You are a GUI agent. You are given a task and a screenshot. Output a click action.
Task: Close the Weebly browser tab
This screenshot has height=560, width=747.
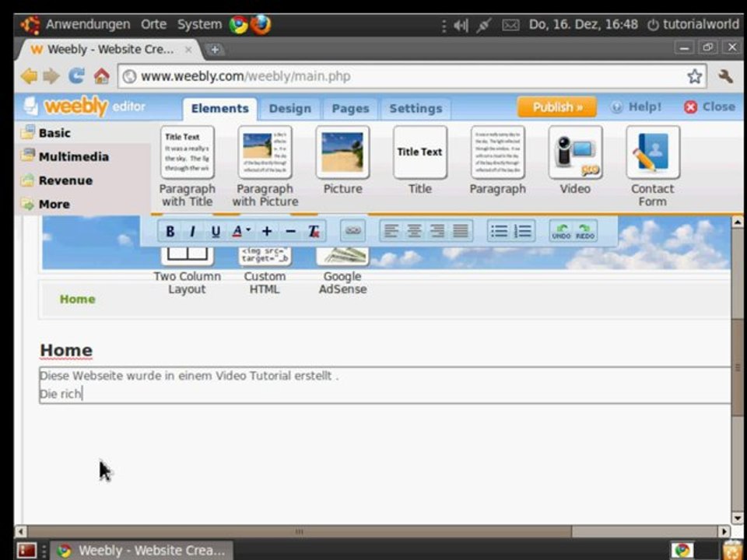[188, 49]
